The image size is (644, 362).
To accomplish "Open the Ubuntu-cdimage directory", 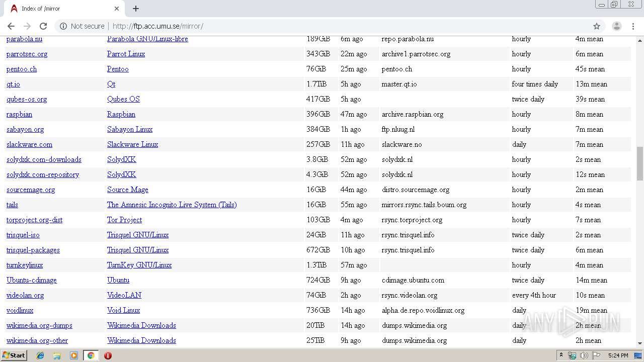I will click(32, 280).
